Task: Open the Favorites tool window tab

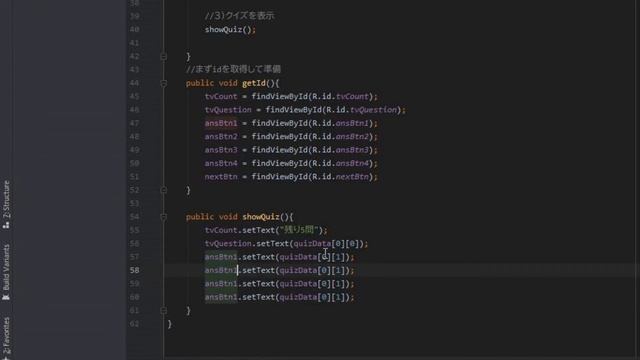Action: pos(6,338)
